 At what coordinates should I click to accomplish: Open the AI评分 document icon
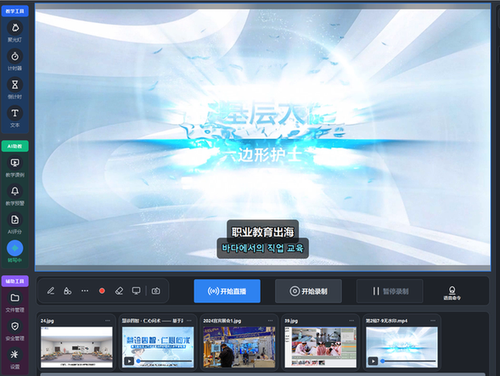coord(15,220)
